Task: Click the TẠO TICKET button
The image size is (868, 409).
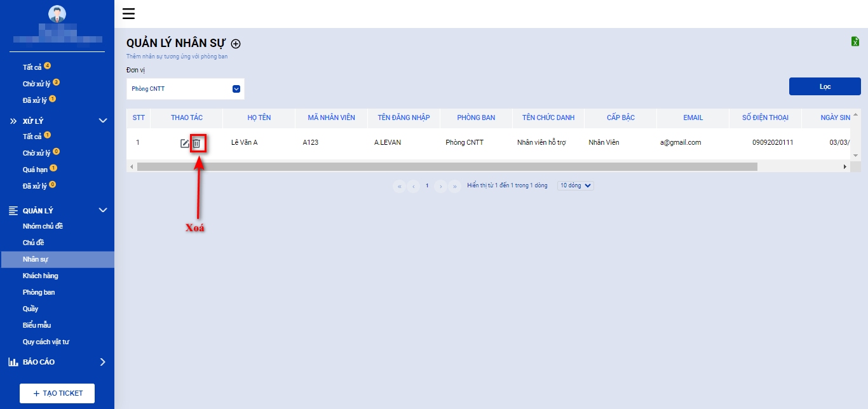Action: pyautogui.click(x=57, y=393)
